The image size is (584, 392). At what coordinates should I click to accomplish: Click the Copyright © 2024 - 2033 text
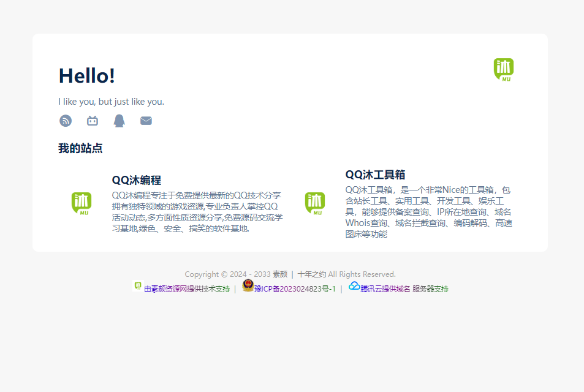(227, 274)
